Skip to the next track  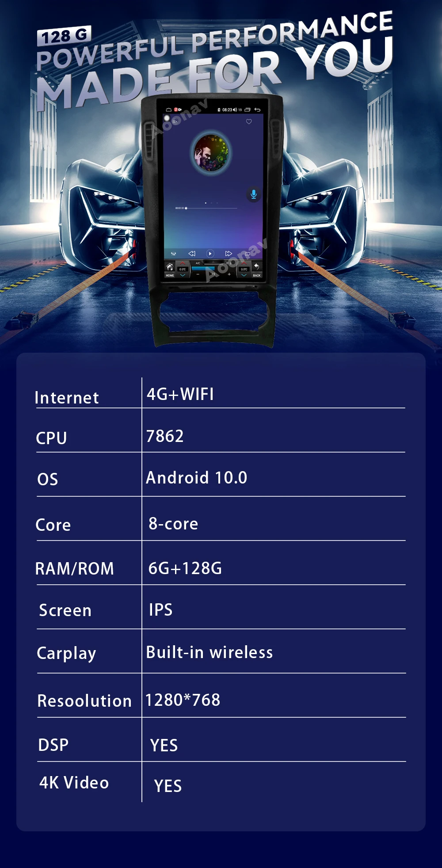[x=229, y=254]
